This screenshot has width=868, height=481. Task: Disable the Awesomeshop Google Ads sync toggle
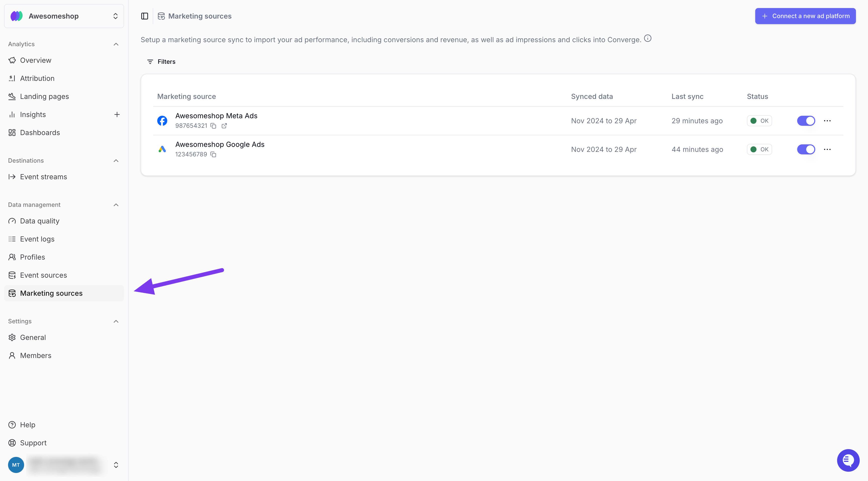pos(806,149)
